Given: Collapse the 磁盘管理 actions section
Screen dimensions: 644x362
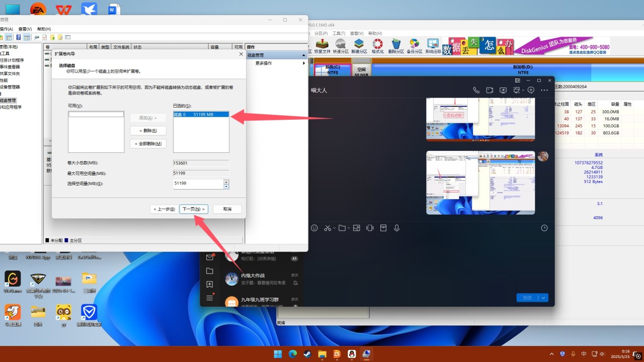Looking at the screenshot, I should click(x=303, y=55).
